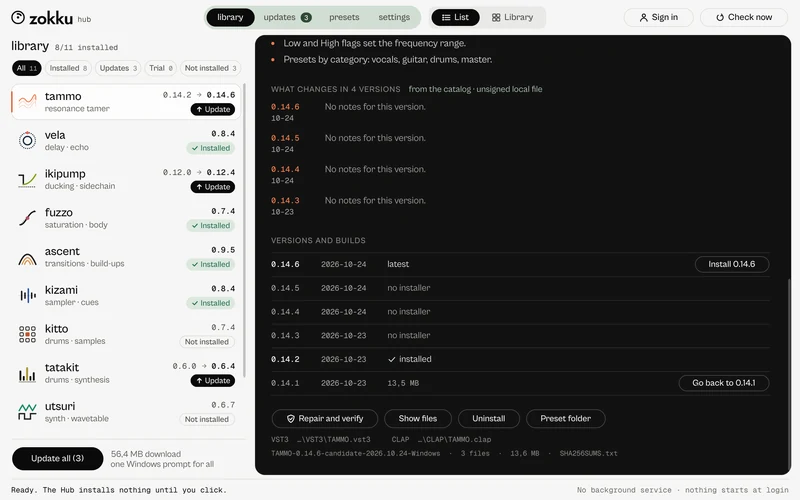Click the vela delay echo icon

[27, 140]
